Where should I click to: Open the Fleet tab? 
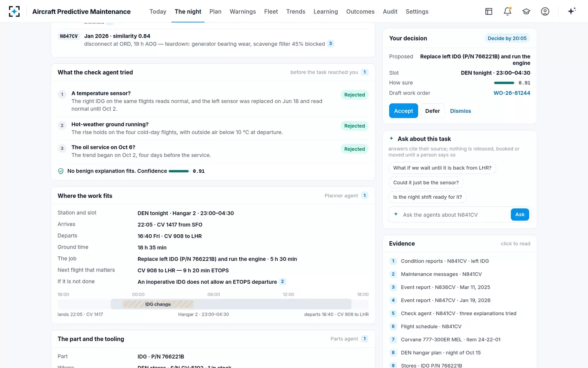tap(271, 11)
